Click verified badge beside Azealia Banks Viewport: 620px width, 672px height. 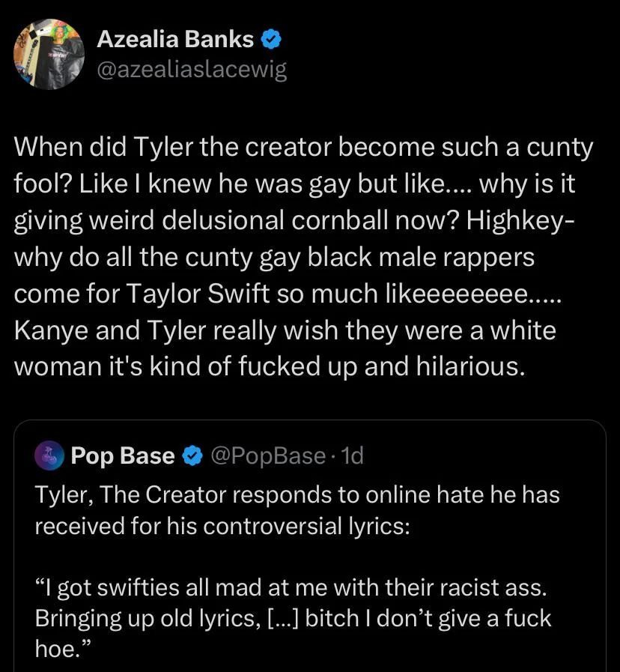[x=270, y=38]
